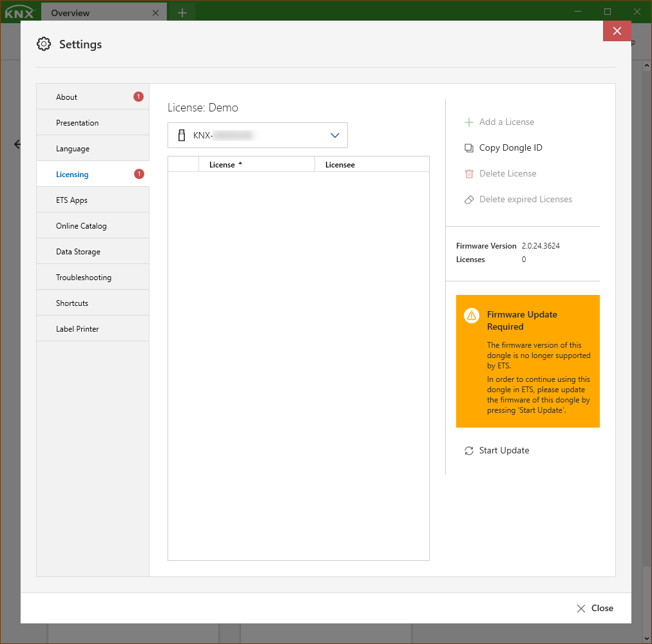Click the eraser icon for Delete expired Licenses
Image resolution: width=652 pixels, height=644 pixels.
pyautogui.click(x=468, y=200)
